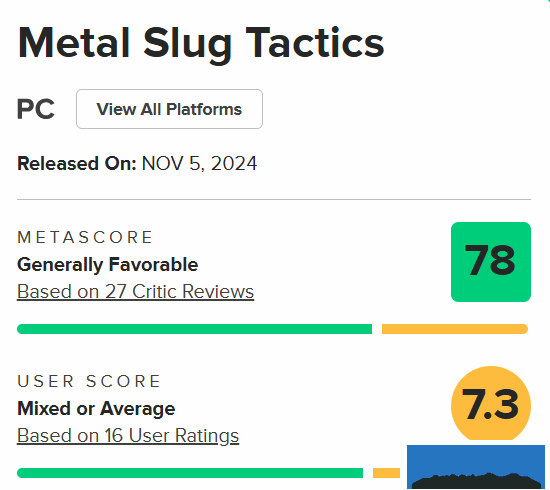Click the divider line below release date
550x490 pixels.
pos(274,199)
